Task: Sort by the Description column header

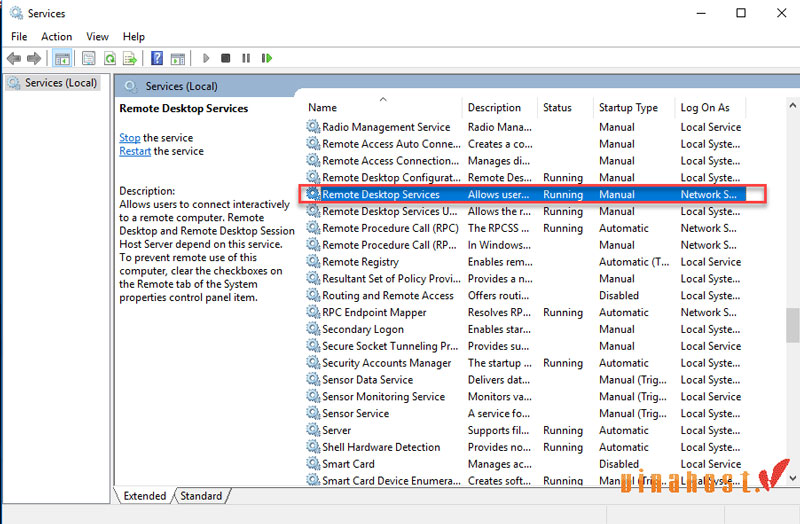Action: coord(499,107)
